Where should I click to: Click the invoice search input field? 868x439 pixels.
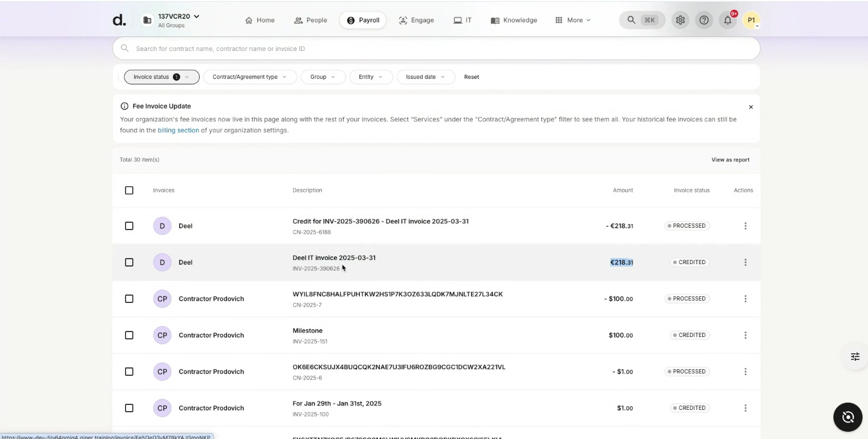(x=436, y=49)
